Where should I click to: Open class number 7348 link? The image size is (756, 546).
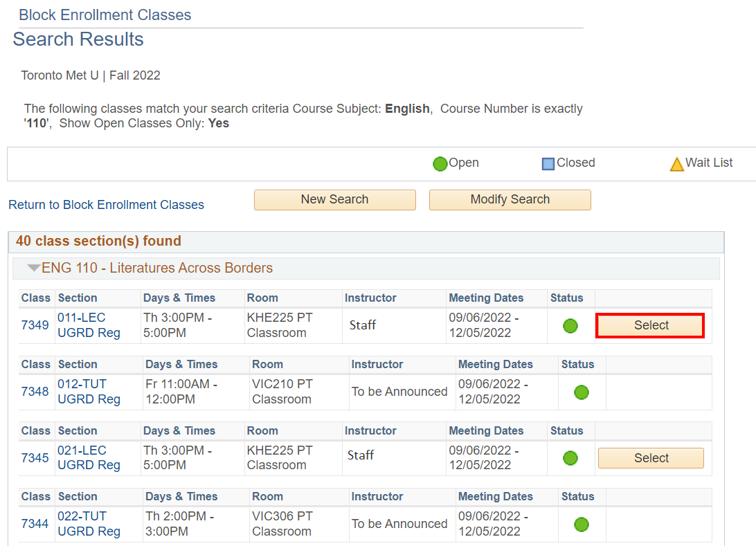click(35, 392)
